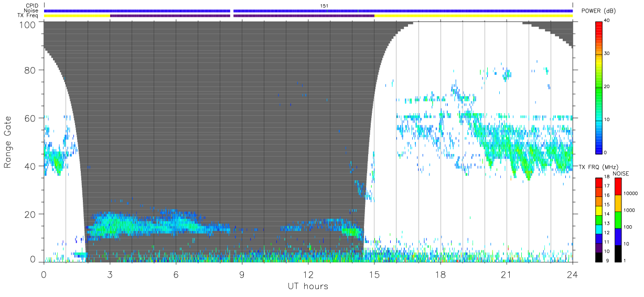The height and width of the screenshot is (297, 644).
Task: Click x-axis tick label "6"
Action: (176, 274)
